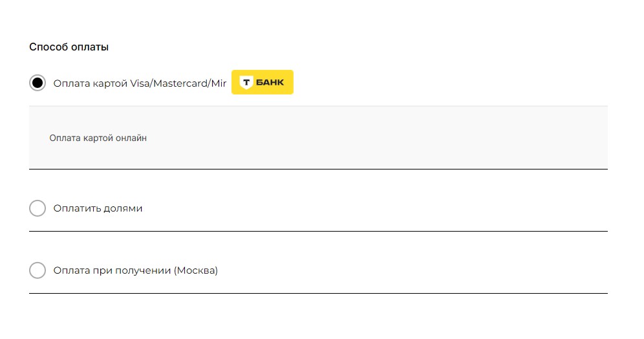Select the Visa/Mastercard/Mir card payment radio button

pos(38,83)
